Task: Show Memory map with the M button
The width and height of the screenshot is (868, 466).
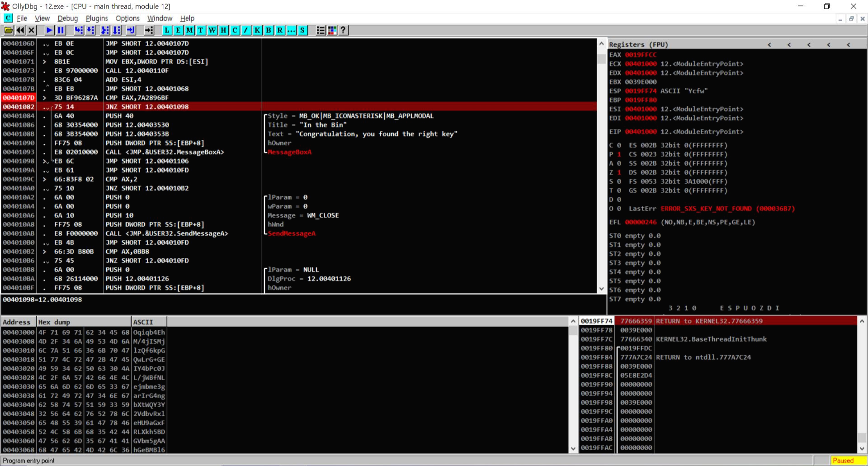Action: [x=190, y=30]
